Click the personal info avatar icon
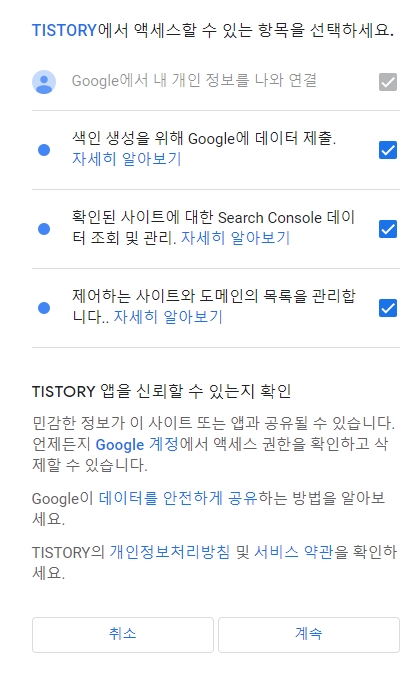The width and height of the screenshot is (419, 675). click(44, 82)
